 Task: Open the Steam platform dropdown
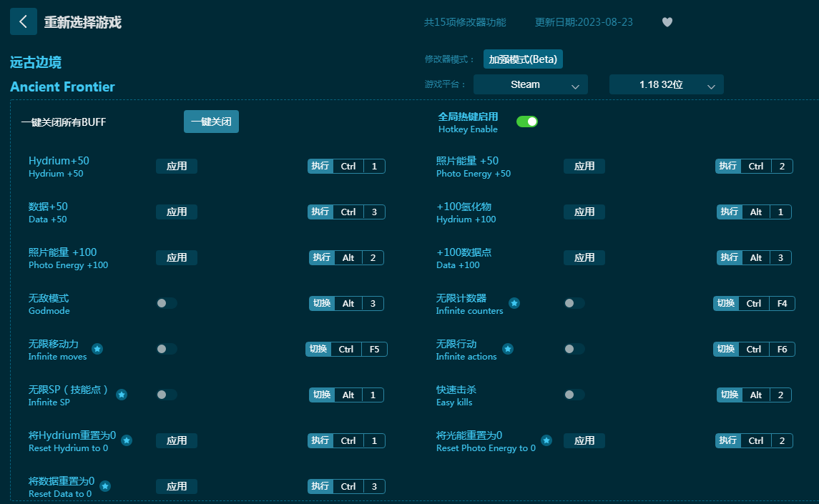pyautogui.click(x=530, y=84)
